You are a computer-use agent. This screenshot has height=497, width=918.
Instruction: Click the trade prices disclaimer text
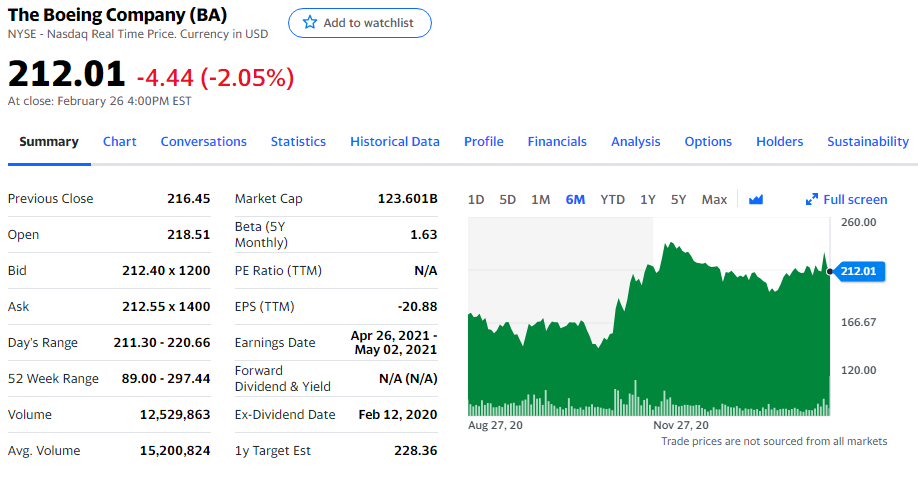[x=774, y=441]
